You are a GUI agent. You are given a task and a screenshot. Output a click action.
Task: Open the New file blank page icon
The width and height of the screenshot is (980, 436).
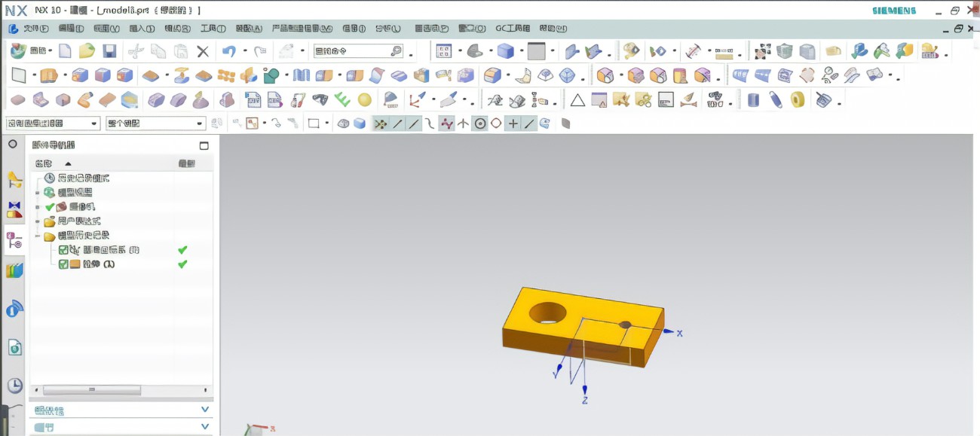(65, 51)
